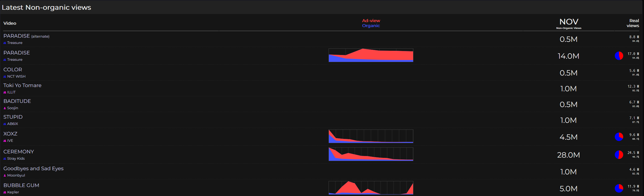The height and width of the screenshot is (196, 644).
Task: Click the 0.5M value in the COLOR row
Action: click(x=568, y=73)
